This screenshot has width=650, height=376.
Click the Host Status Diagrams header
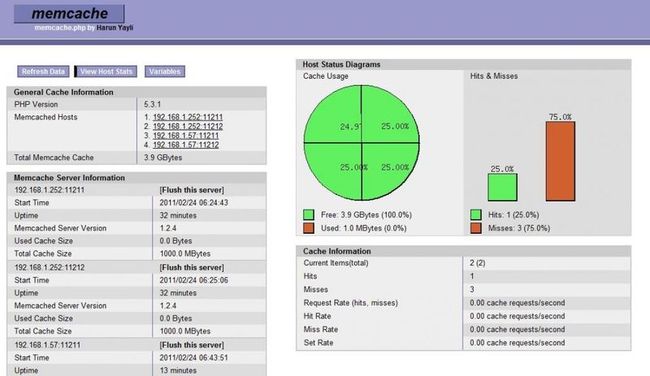click(463, 64)
